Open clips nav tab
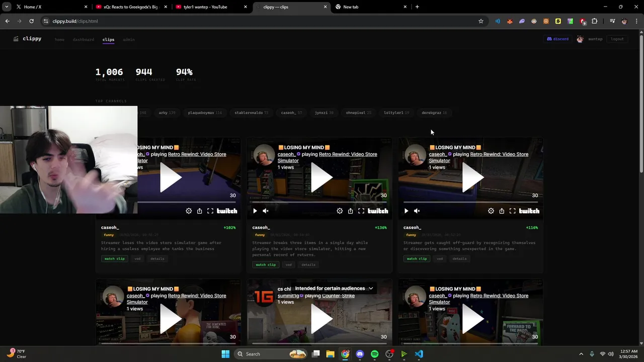This screenshot has height=362, width=644. pos(108,39)
